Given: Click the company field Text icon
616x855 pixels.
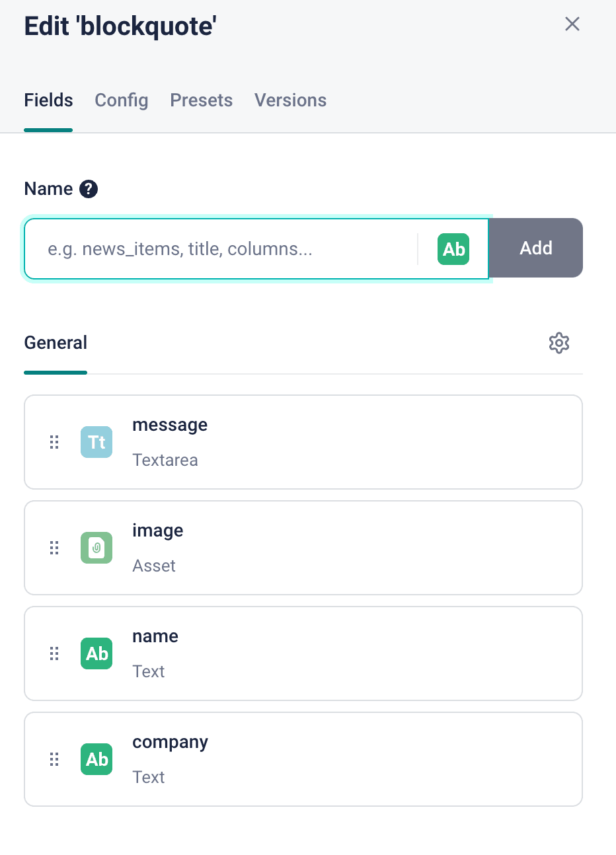Looking at the screenshot, I should 96,759.
